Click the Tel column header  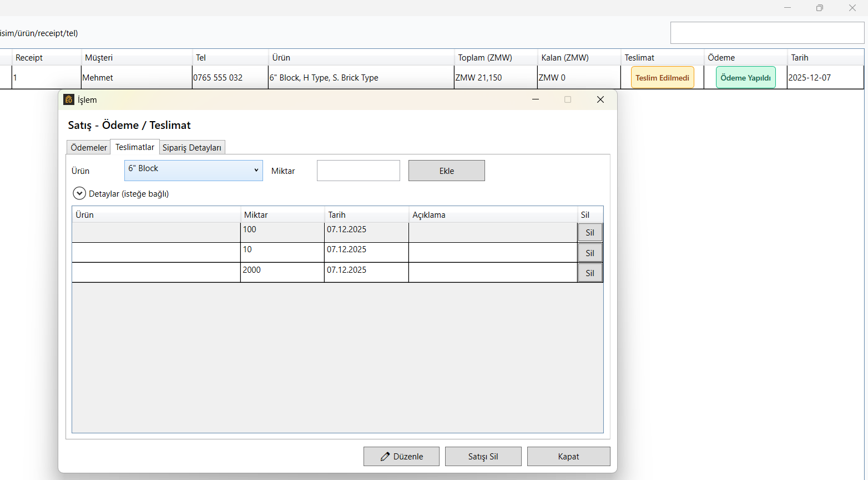pyautogui.click(x=230, y=57)
